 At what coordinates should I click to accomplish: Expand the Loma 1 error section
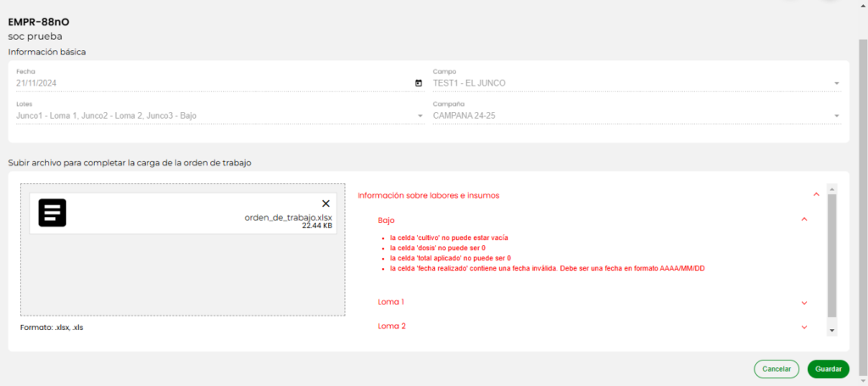point(804,302)
